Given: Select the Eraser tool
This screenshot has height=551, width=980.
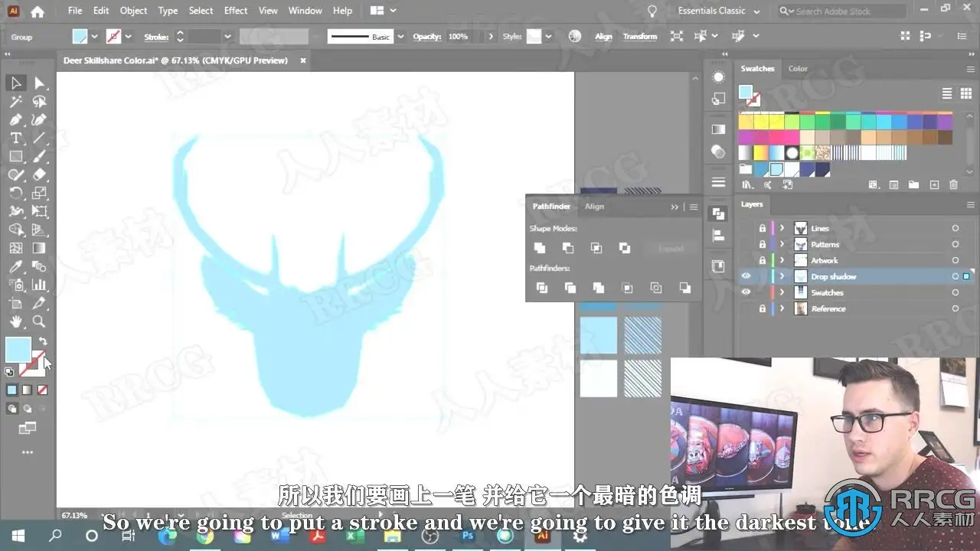Looking at the screenshot, I should (x=40, y=174).
